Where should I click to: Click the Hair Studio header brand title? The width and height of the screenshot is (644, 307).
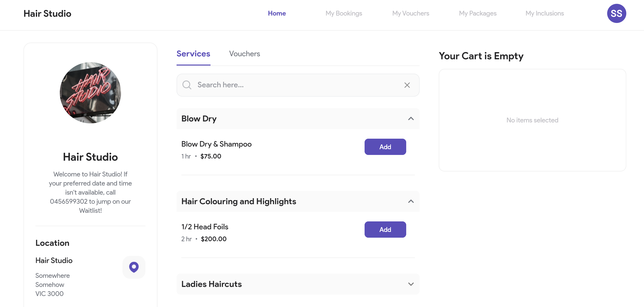47,13
